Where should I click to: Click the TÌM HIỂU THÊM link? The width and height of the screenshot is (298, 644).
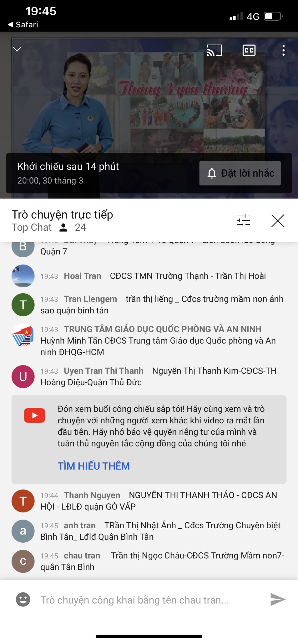click(94, 466)
